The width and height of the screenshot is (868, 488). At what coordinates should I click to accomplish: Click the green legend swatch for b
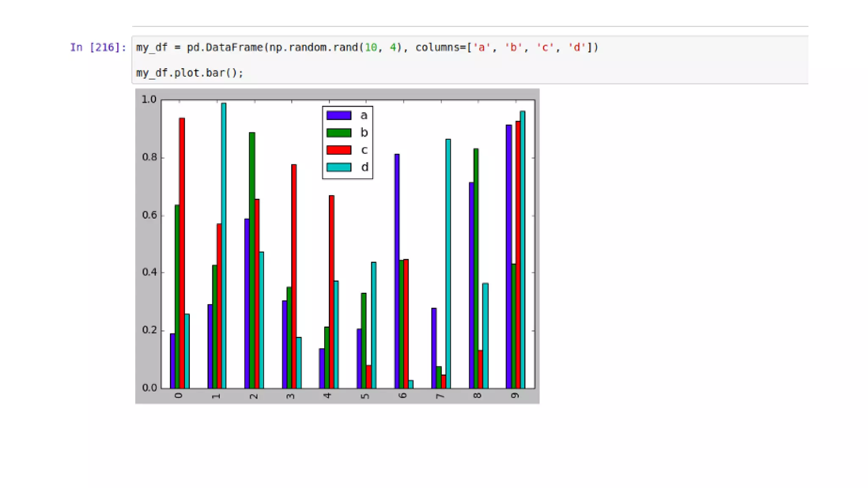pyautogui.click(x=339, y=133)
